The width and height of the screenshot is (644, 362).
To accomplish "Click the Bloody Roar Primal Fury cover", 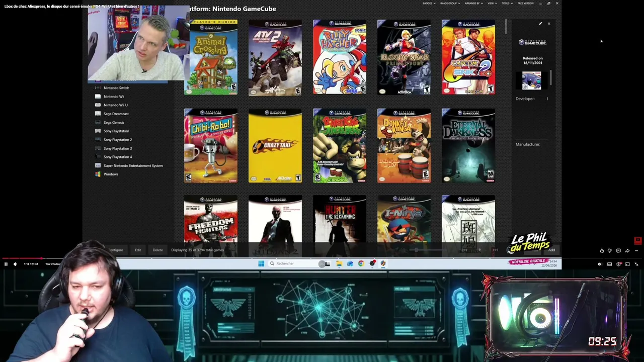I will (x=404, y=57).
